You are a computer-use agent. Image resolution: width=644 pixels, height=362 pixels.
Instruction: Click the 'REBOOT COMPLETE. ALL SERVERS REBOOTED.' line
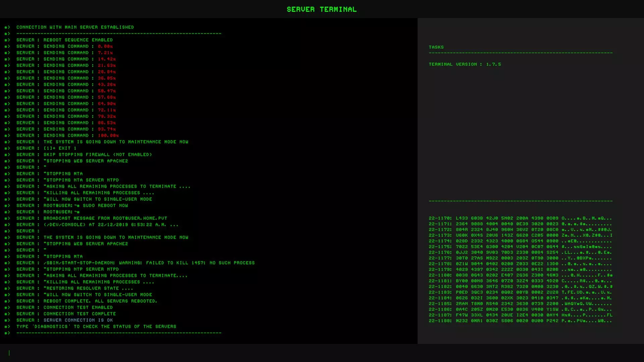point(100,301)
